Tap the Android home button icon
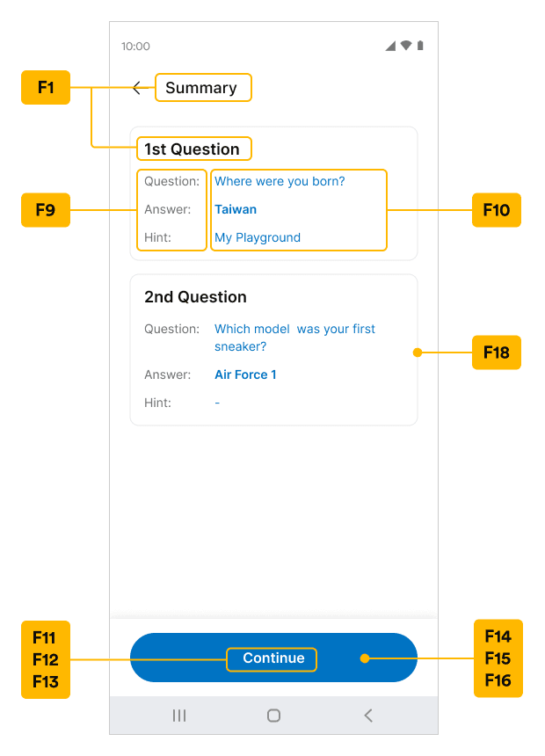Image resolution: width=545 pixels, height=756 pixels. pos(273,716)
